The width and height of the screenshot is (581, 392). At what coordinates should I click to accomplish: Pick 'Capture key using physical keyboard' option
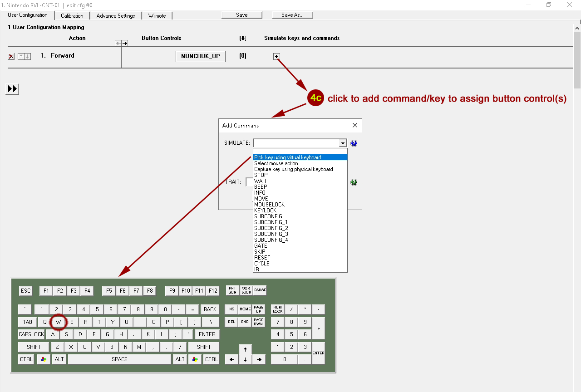coord(293,169)
